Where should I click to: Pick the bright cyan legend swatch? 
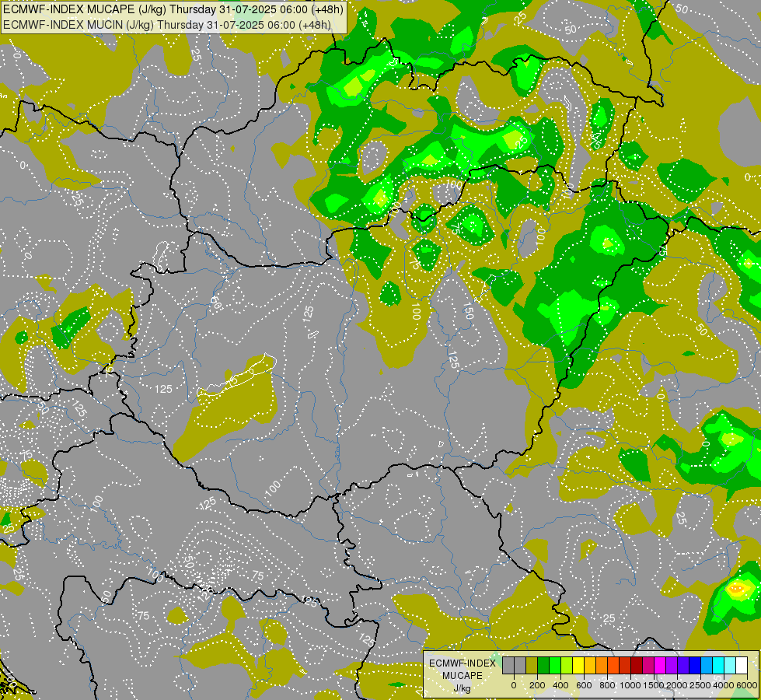point(719,665)
